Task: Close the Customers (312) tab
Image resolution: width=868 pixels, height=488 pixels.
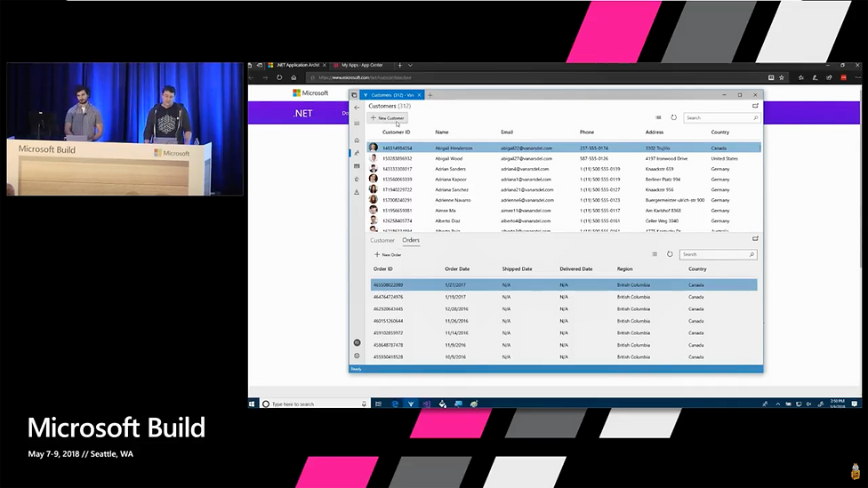Action: coord(419,95)
